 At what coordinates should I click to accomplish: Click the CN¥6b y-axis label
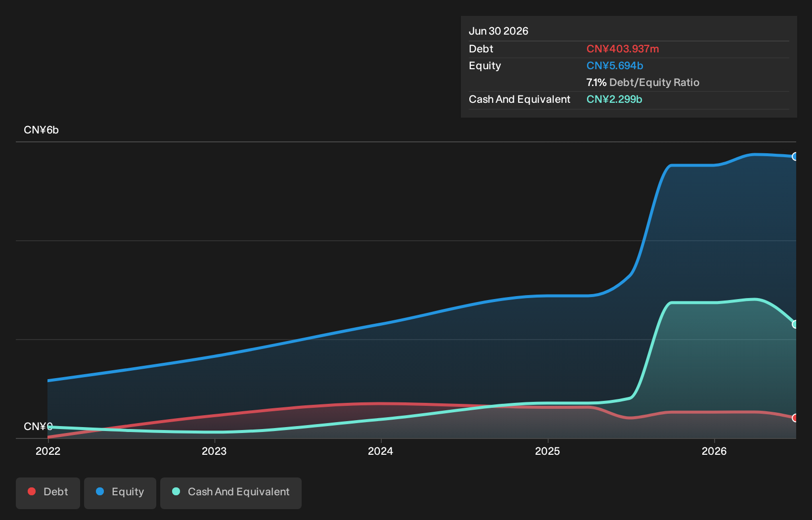pyautogui.click(x=41, y=130)
